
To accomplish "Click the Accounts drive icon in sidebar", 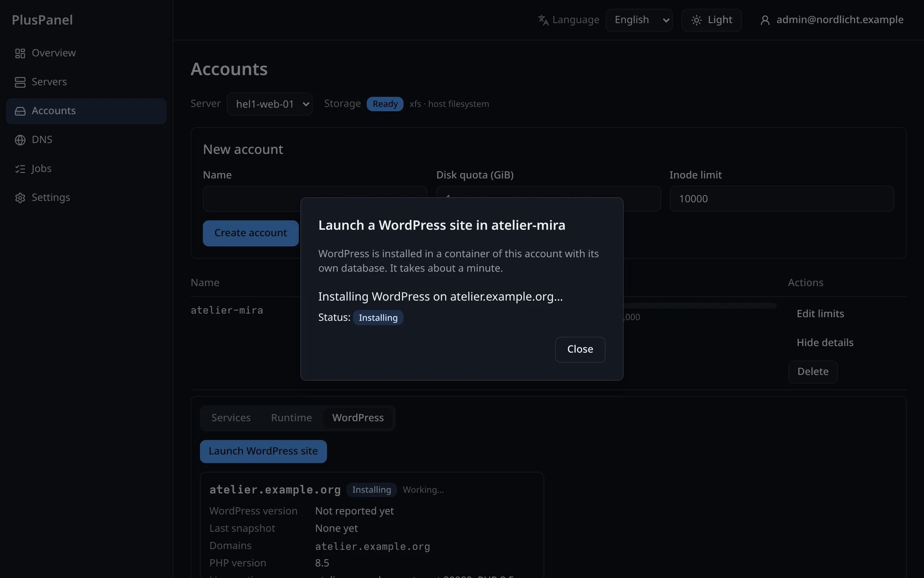I will point(20,111).
